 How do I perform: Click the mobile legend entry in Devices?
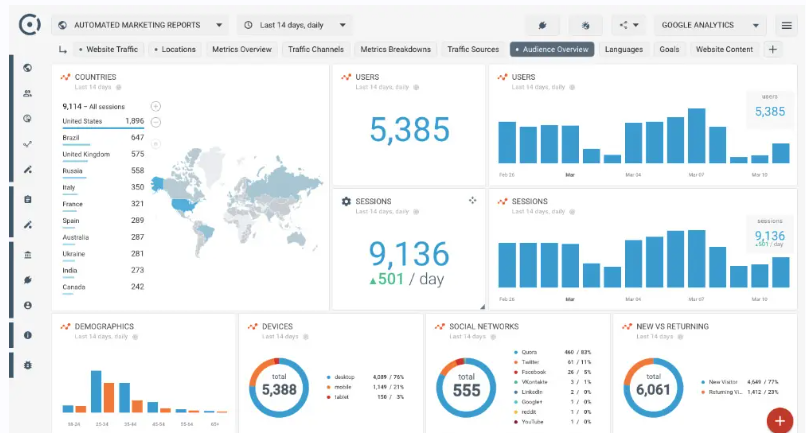[x=365, y=387]
